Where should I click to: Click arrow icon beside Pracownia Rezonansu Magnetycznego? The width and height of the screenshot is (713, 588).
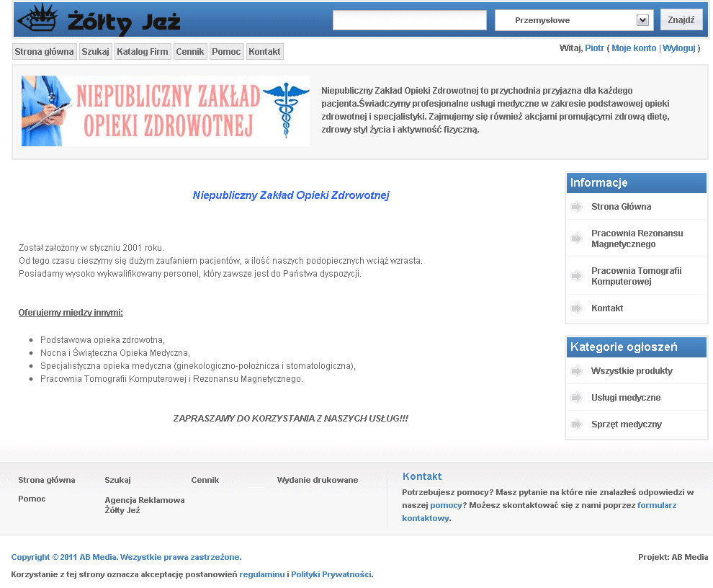[x=576, y=239]
